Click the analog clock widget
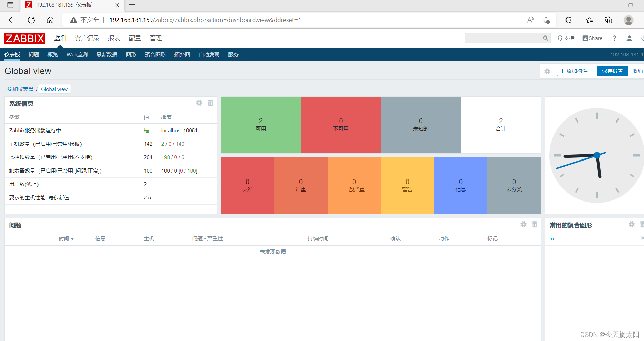Image resolution: width=644 pixels, height=341 pixels. pyautogui.click(x=597, y=155)
